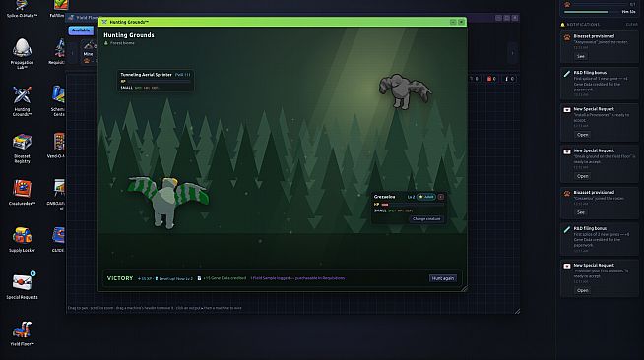Click the Tunneling Aerial Sprinter name label
Image resolution: width=644 pixels, height=360 pixels.
point(146,75)
